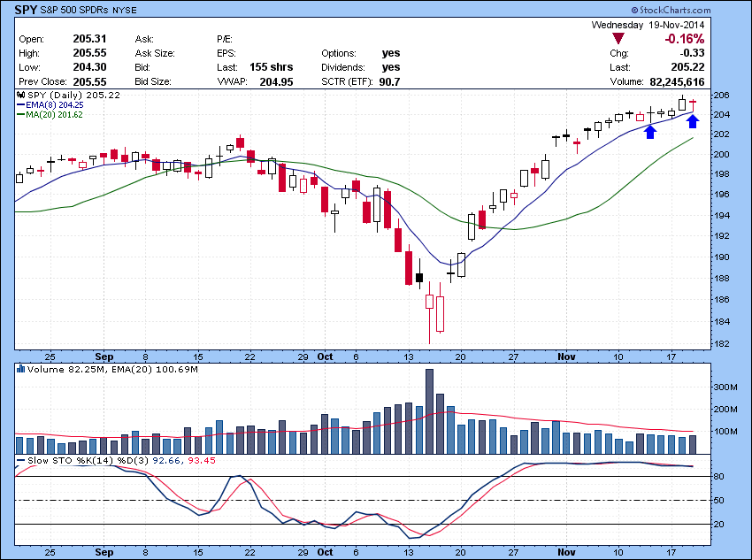
Task: Click the 'S&P 500 SPDRs' name
Action: 75,10
